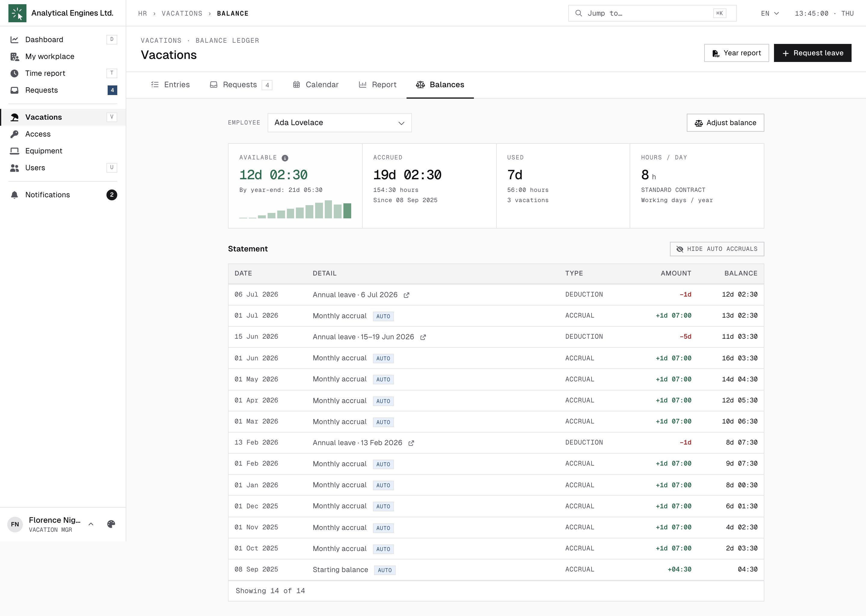Click the Analytical Engines logo icon
The width and height of the screenshot is (866, 616).
coord(17,13)
